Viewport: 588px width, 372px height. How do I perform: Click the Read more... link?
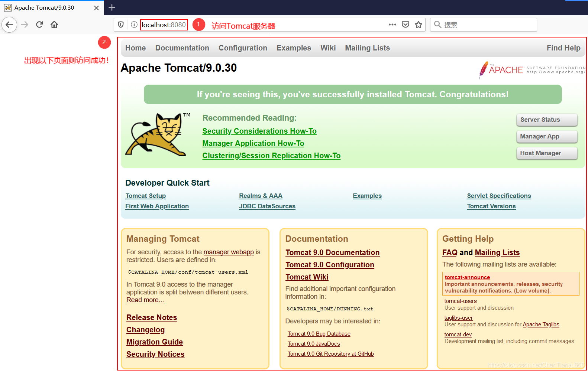tap(145, 300)
